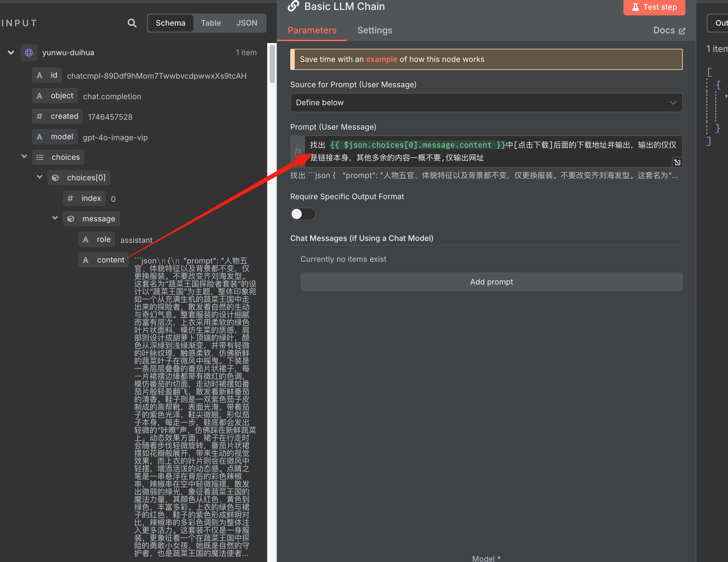This screenshot has width=728, height=562.
Task: Select the object field pill
Action: [x=55, y=96]
